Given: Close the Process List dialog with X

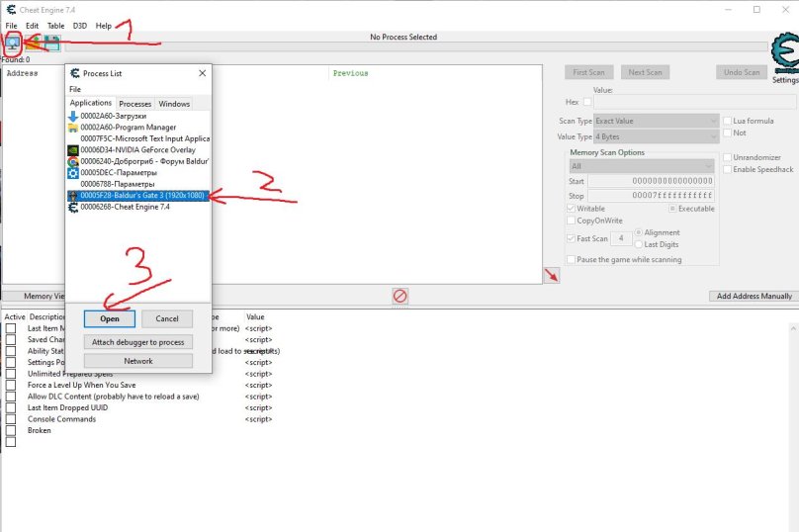Looking at the screenshot, I should coord(202,73).
